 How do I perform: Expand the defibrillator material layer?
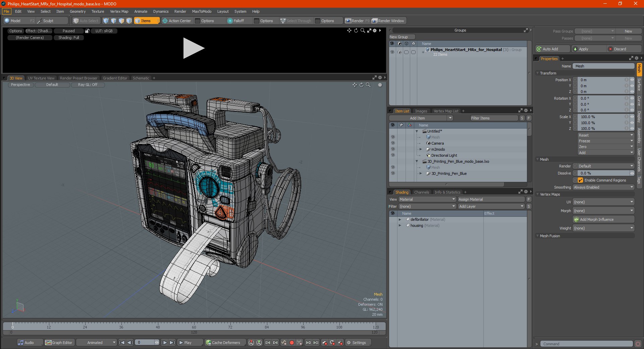point(400,219)
